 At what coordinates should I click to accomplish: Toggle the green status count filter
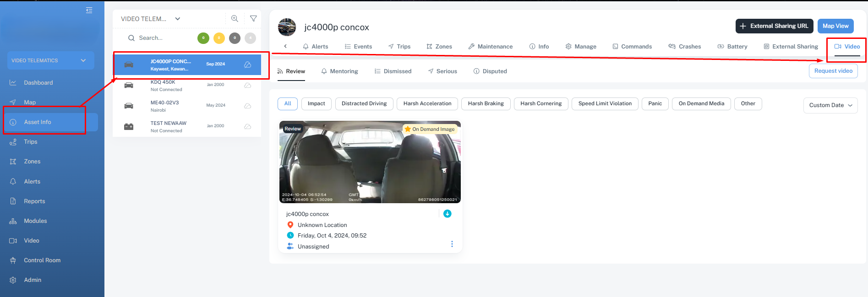point(203,38)
